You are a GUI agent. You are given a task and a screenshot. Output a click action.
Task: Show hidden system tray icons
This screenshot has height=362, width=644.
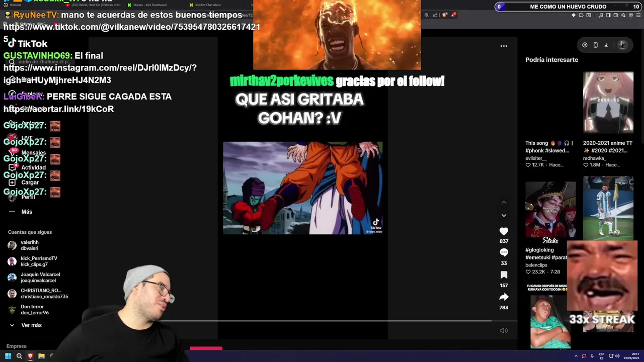(576, 356)
